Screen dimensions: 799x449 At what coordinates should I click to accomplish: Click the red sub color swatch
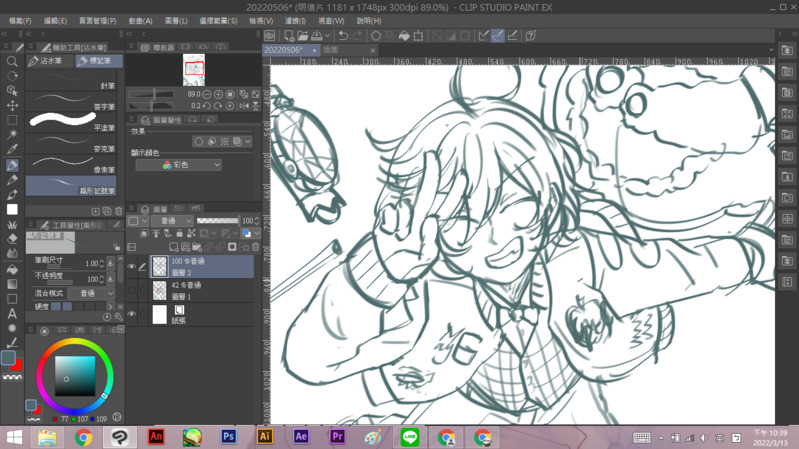click(x=17, y=365)
